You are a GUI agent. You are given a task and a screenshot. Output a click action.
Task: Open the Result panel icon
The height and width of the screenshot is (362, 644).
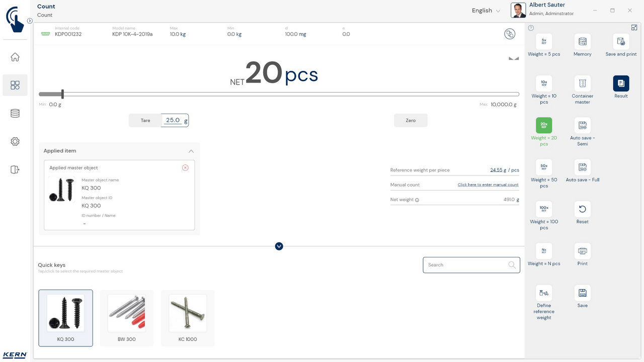[x=621, y=83]
